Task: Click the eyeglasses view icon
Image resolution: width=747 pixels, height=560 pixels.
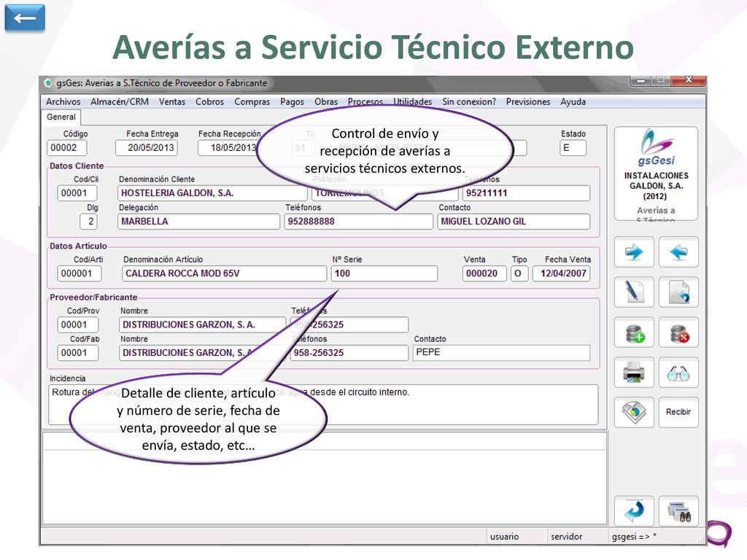Action: [x=678, y=373]
